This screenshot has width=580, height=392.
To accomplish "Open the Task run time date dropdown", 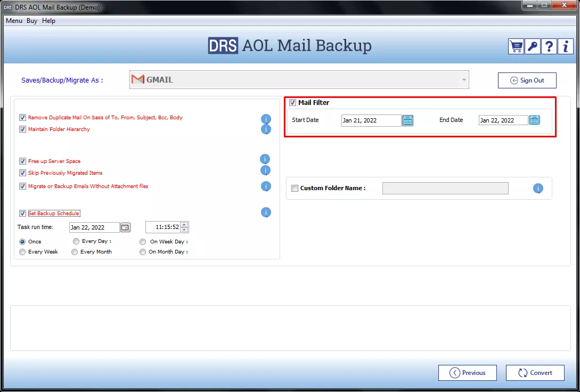I will [125, 227].
